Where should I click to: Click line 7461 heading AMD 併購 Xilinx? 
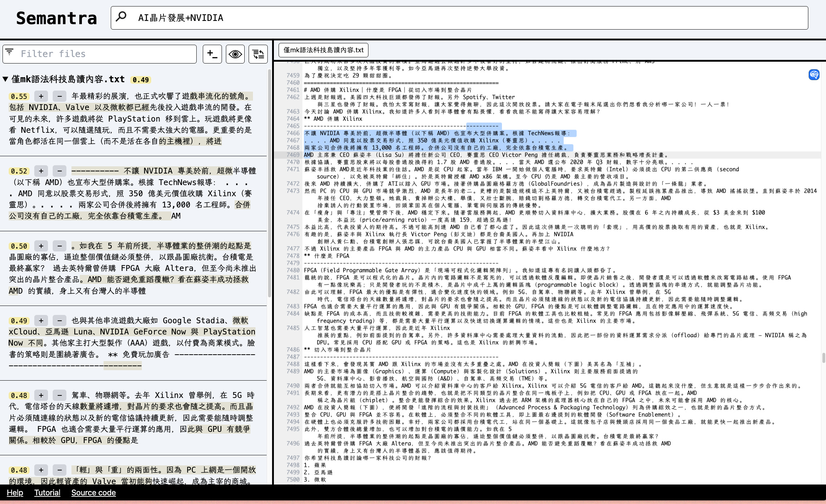pos(388,90)
